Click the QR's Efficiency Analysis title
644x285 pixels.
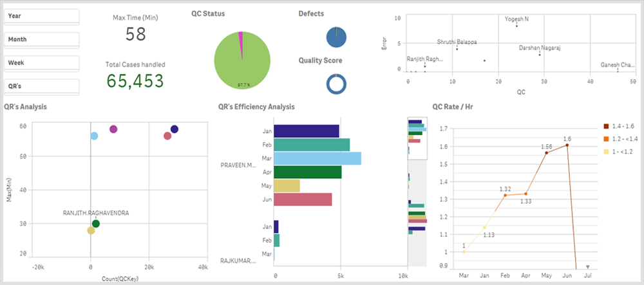[256, 107]
